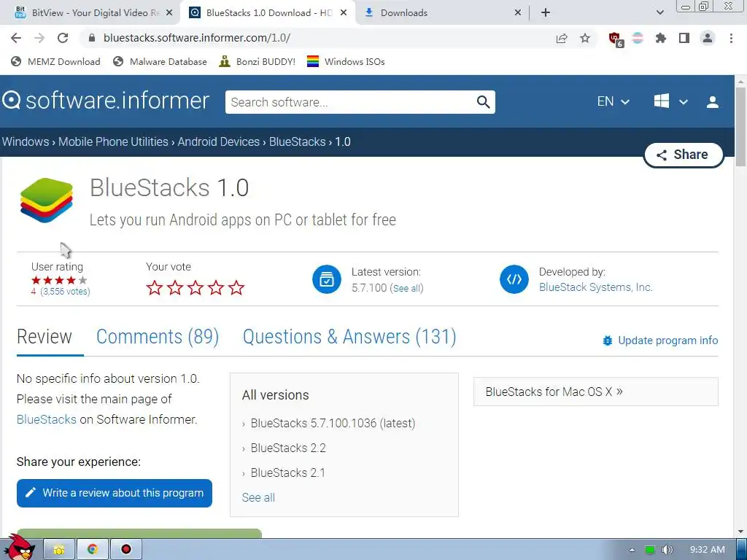Open Update program info link
Viewport: 747px width, 560px height.
point(659,341)
